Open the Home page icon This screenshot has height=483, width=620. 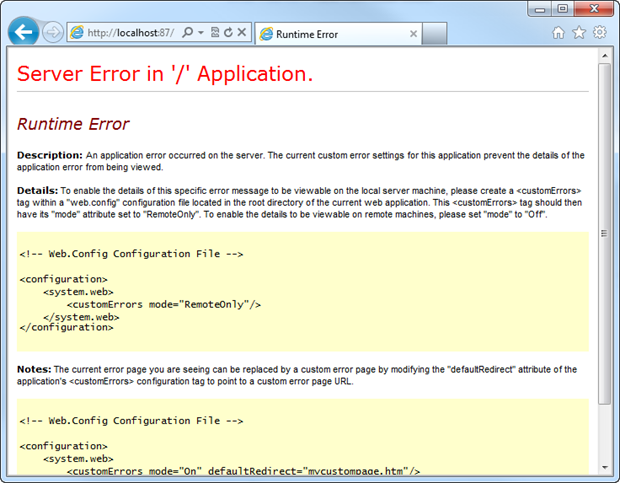coord(558,32)
